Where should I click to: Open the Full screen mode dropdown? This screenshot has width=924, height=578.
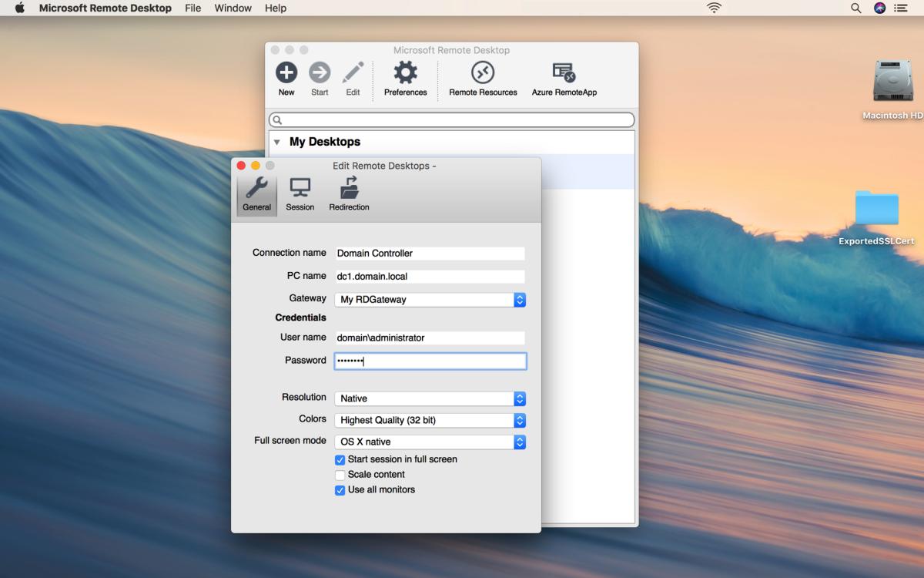520,442
